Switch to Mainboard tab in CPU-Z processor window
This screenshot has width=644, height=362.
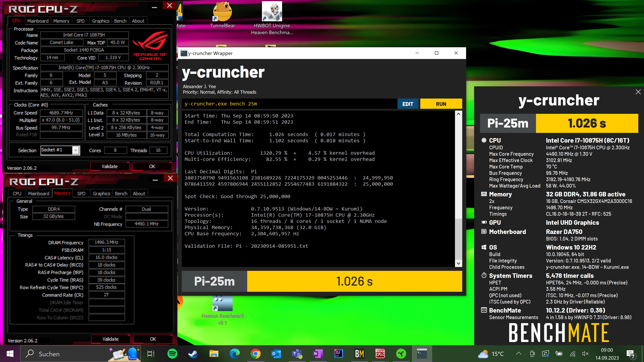(x=38, y=21)
